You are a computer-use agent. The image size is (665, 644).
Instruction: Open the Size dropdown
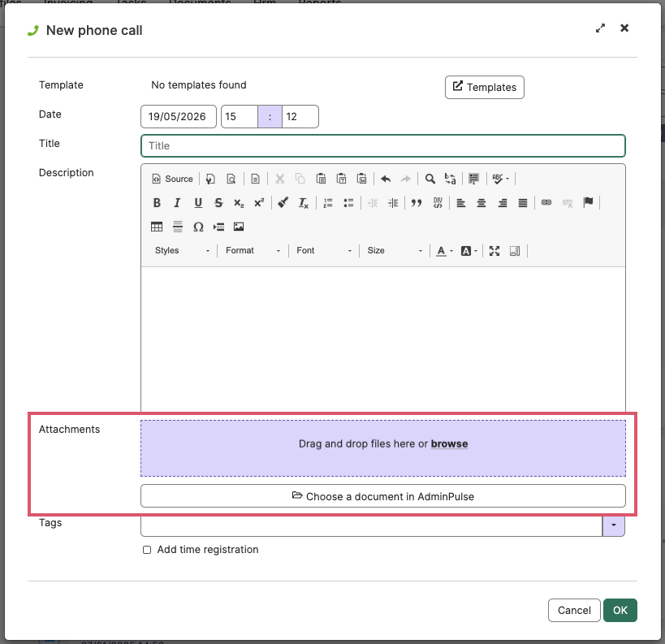point(395,251)
